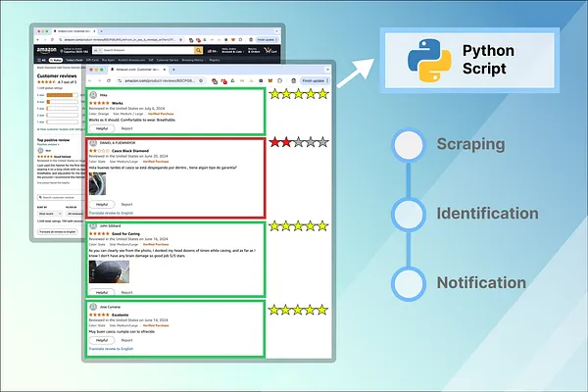This screenshot has width=588, height=392.
Task: Open the Cart icon in Amazon header
Action: click(x=270, y=50)
